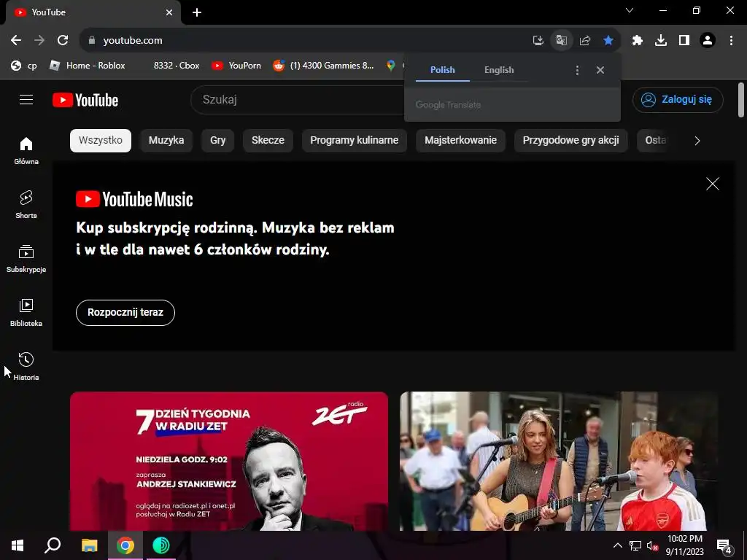This screenshot has width=747, height=560.
Task: Open the network tray icon
Action: (x=635, y=545)
